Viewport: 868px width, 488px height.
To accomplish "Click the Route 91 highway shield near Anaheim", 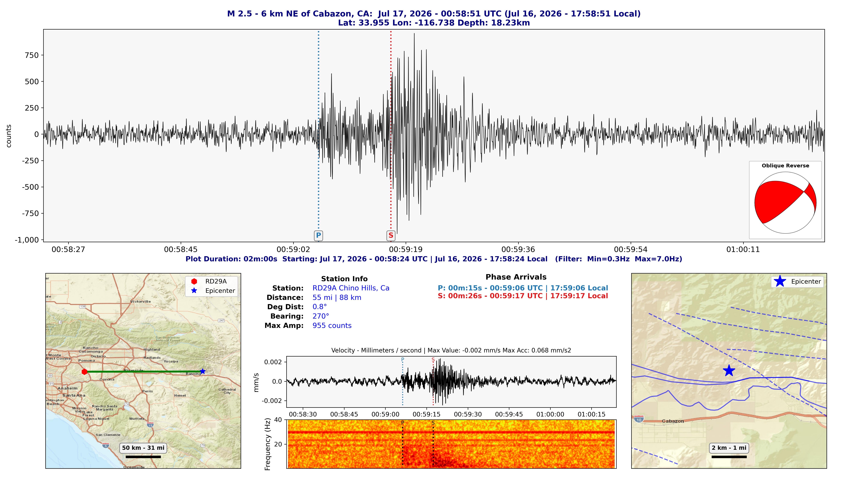I will coord(51,384).
